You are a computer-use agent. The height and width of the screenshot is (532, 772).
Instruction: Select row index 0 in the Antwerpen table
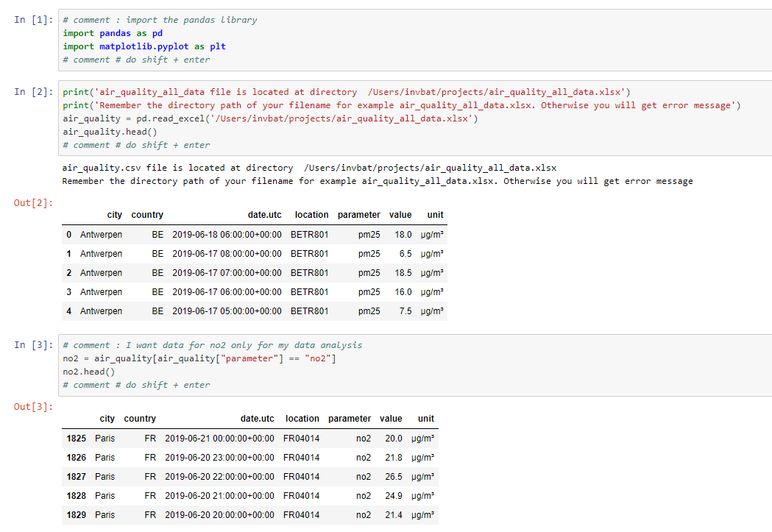point(68,235)
